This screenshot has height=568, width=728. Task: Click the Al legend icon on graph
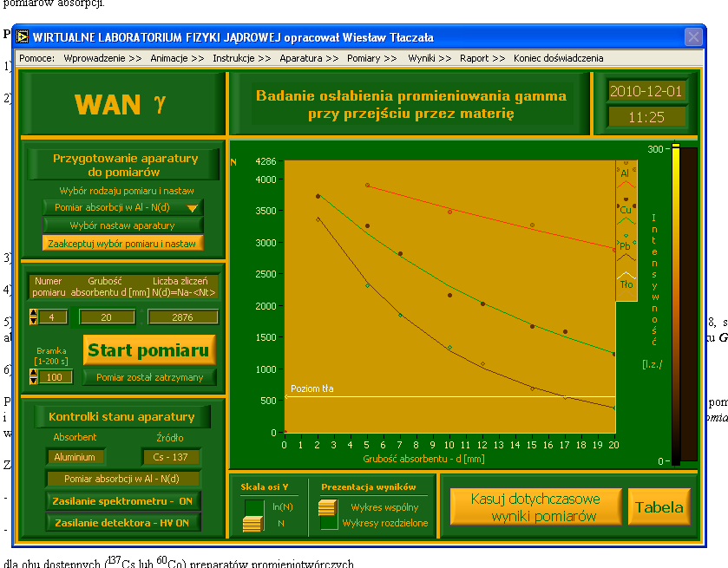click(626, 184)
